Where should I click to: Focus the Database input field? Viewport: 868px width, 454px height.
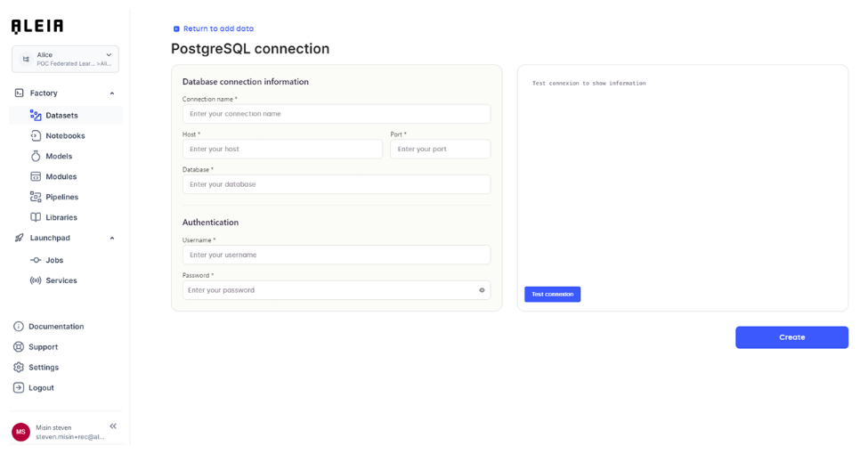tap(337, 184)
